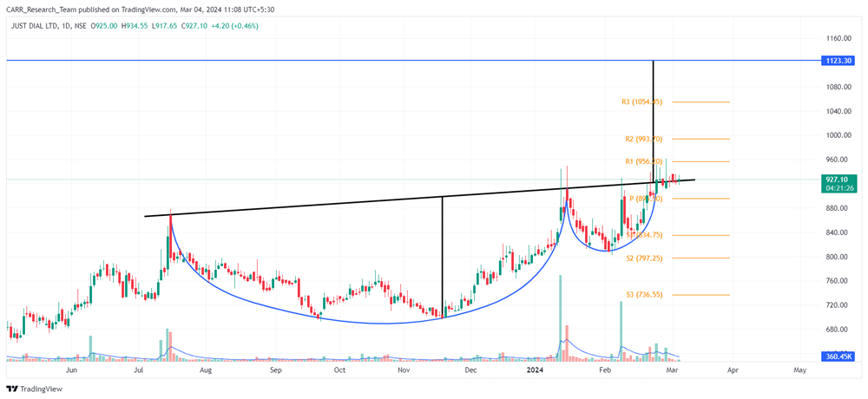868x399 pixels.
Task: Click the Feb label on time axis
Action: 604,370
